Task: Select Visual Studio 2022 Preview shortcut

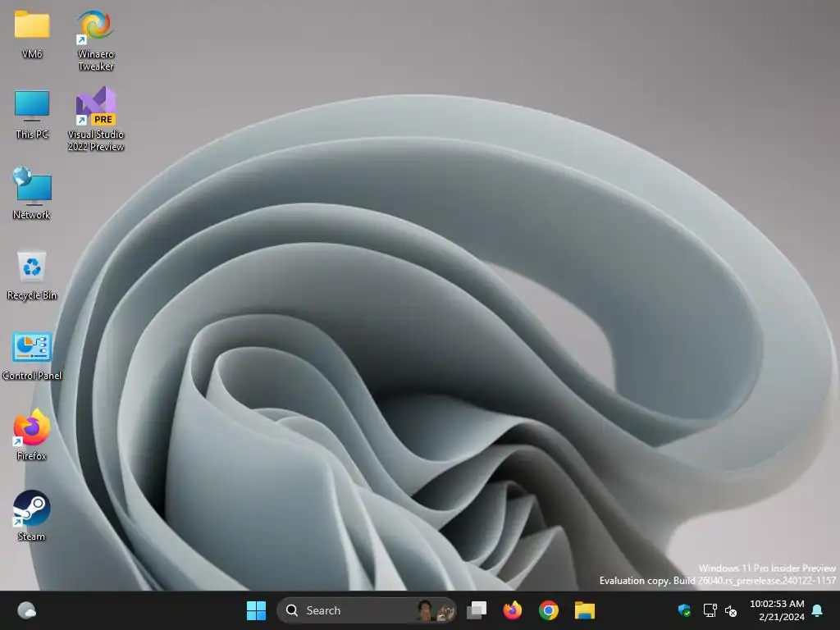Action: (96, 120)
